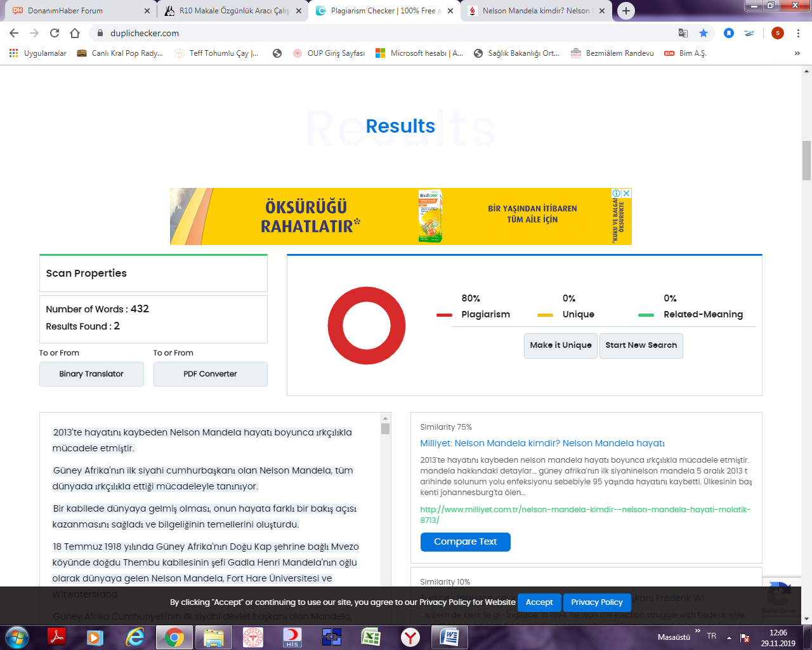
Task: Open the unlabeled globe bookmark
Action: coord(277,53)
